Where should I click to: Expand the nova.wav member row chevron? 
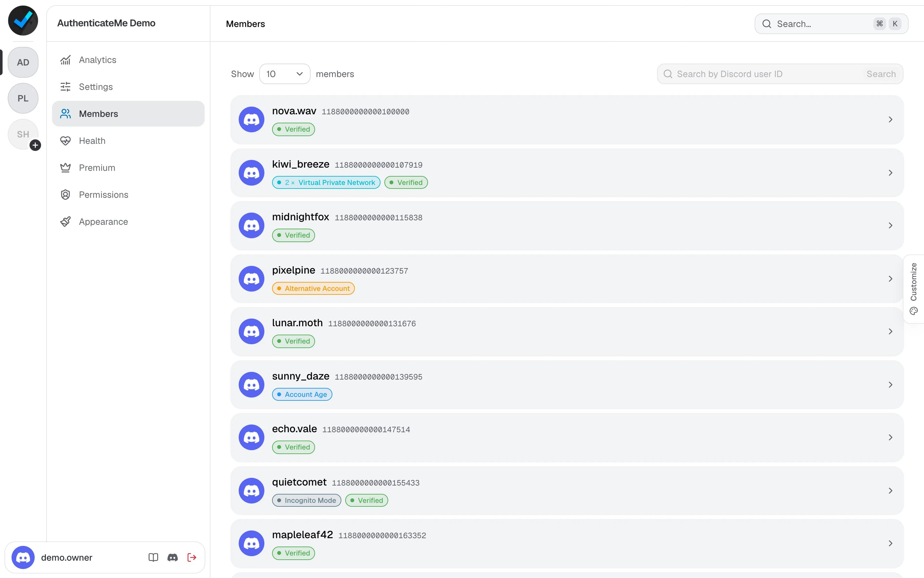point(890,120)
